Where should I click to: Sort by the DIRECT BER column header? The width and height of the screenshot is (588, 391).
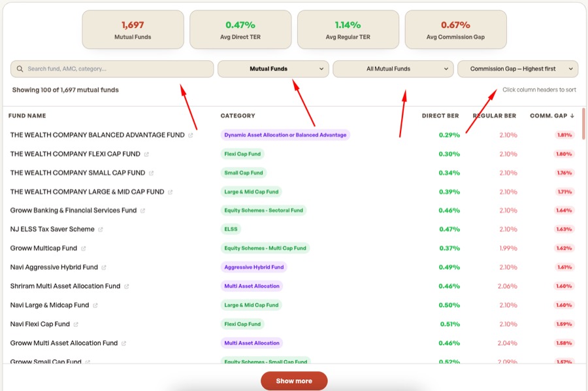click(x=440, y=116)
